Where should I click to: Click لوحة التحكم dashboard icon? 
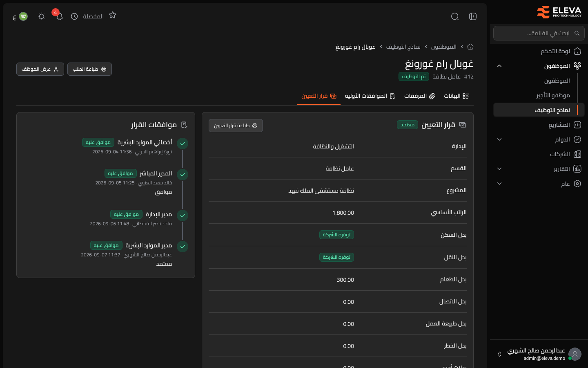point(577,51)
